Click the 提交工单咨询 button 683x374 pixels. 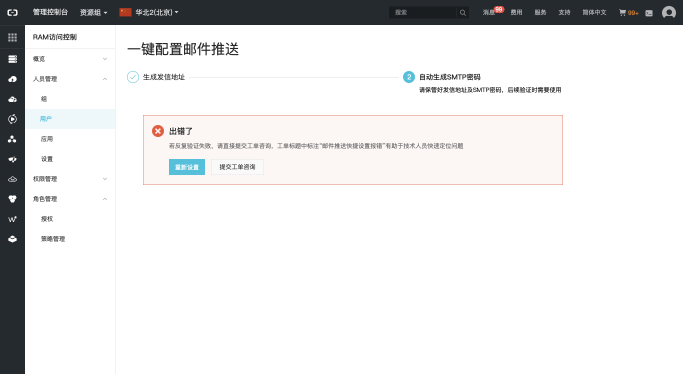pos(237,167)
